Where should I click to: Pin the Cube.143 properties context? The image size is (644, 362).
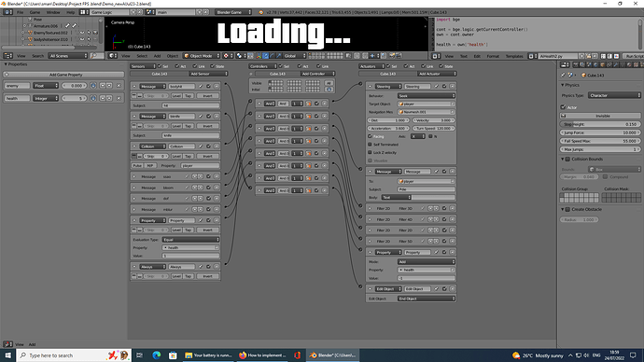[564, 76]
